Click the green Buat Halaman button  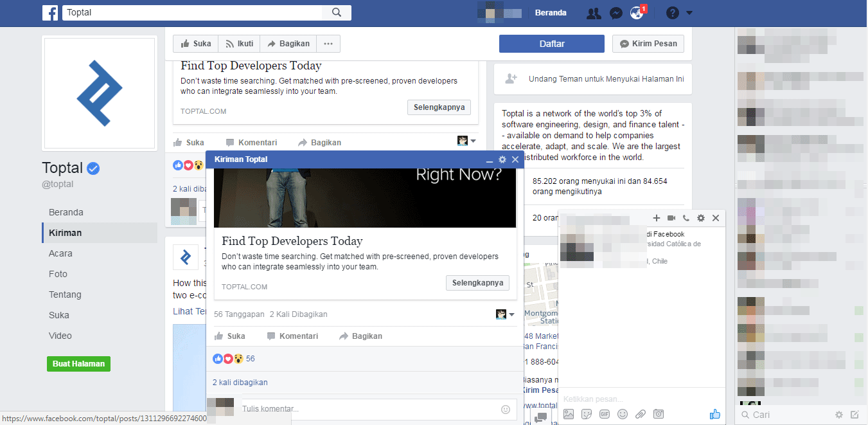pos(78,363)
